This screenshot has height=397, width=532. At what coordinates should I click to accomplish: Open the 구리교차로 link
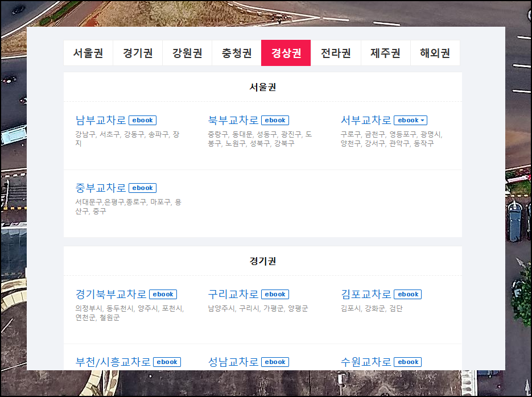click(233, 294)
